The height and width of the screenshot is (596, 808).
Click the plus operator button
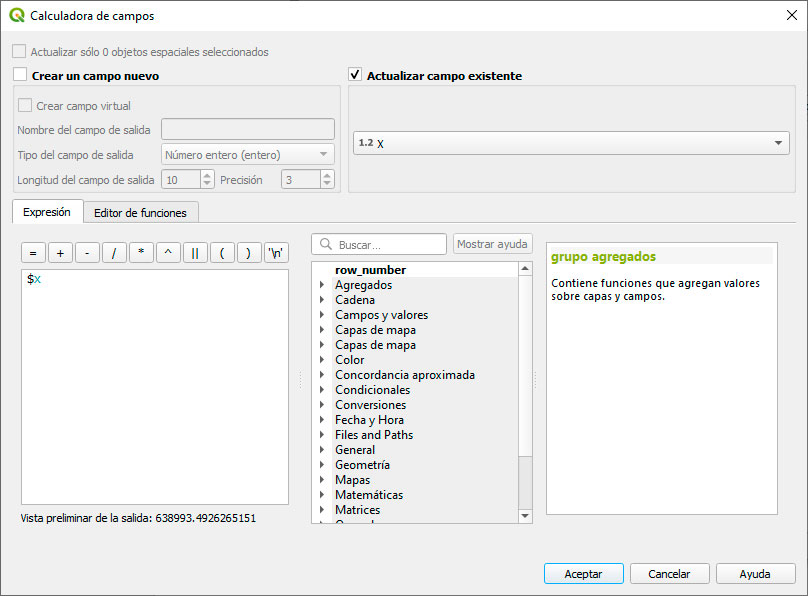point(60,253)
